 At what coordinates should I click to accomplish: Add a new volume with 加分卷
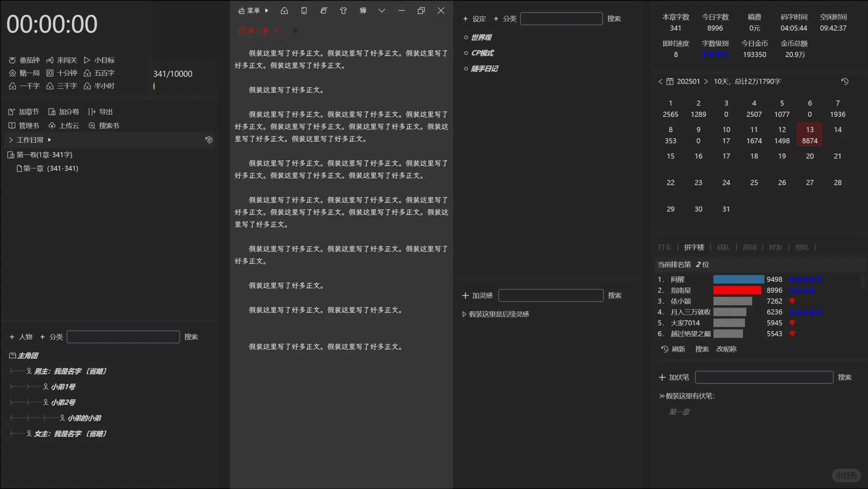pyautogui.click(x=64, y=112)
